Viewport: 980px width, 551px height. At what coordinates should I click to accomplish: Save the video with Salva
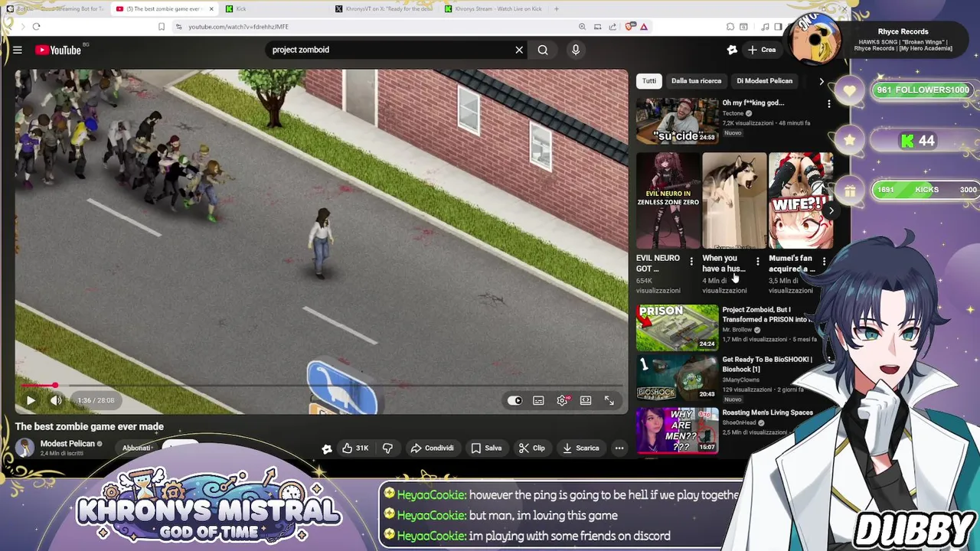486,448
